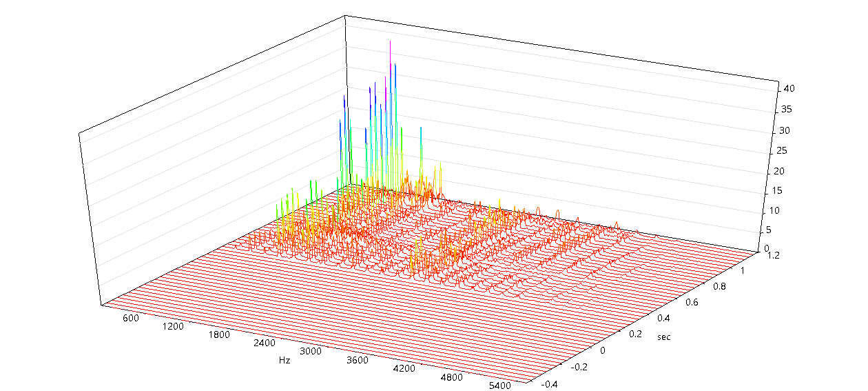
Task: Click the 1800 Hz tick label
Action: pyautogui.click(x=217, y=335)
